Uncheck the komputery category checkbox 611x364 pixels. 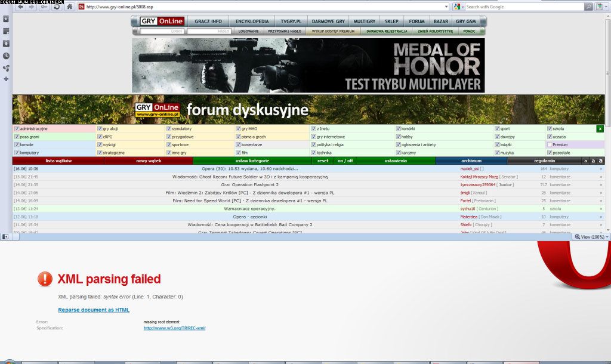pyautogui.click(x=17, y=153)
